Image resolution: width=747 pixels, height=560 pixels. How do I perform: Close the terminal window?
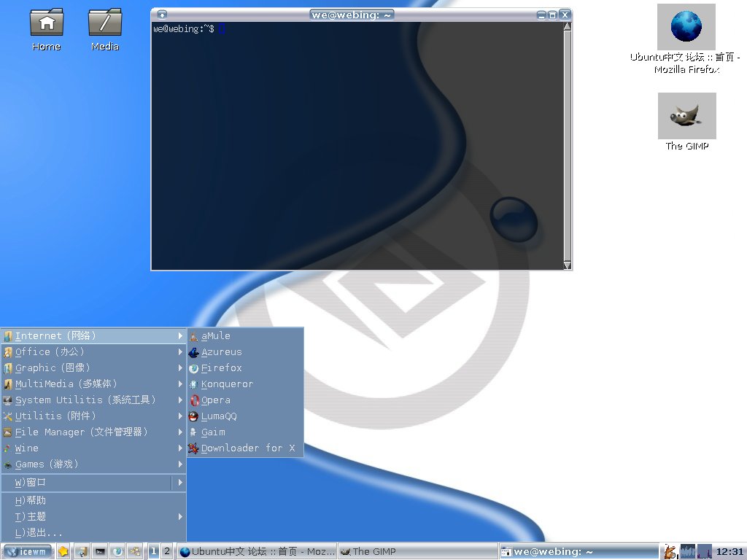[565, 15]
